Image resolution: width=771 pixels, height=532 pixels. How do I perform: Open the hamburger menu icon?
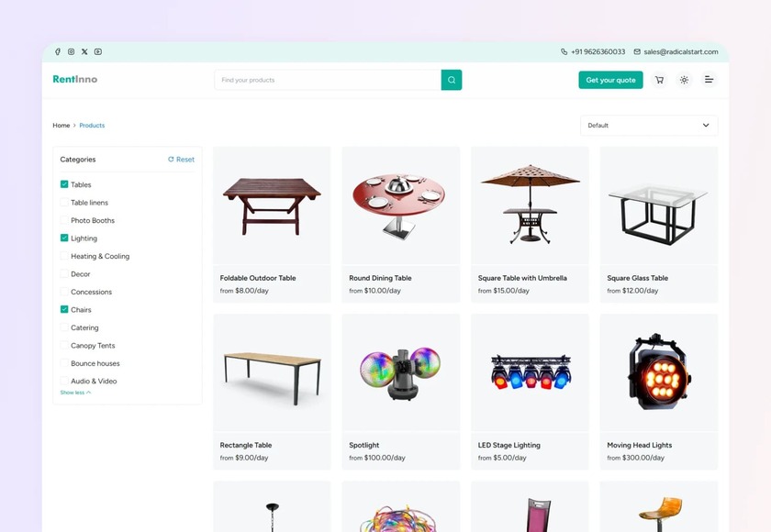[709, 80]
